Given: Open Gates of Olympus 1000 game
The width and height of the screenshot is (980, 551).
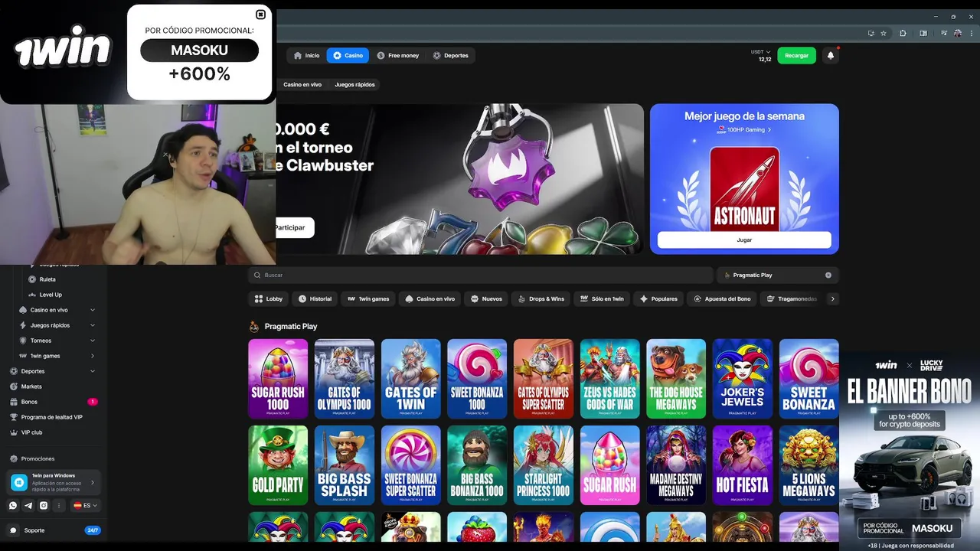Looking at the screenshot, I should [x=345, y=379].
